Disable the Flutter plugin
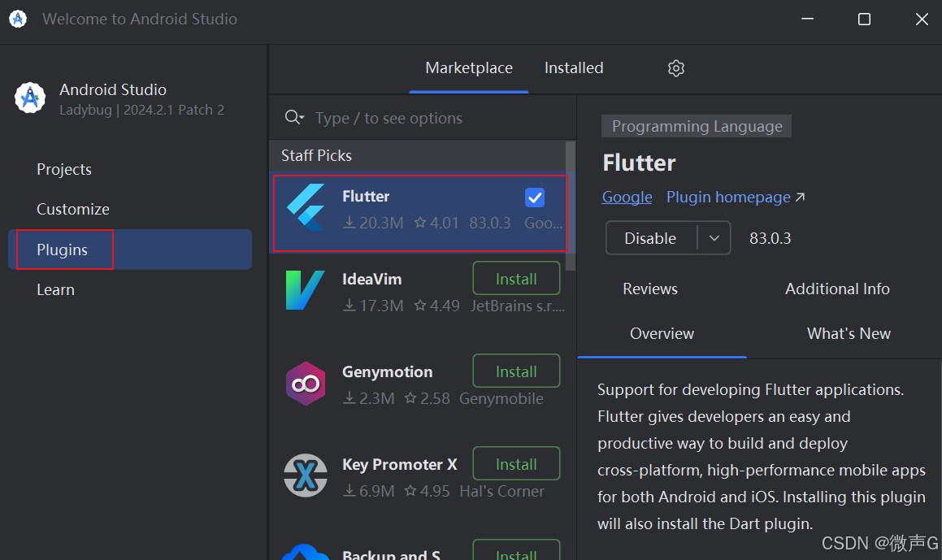942x560 pixels. click(651, 238)
